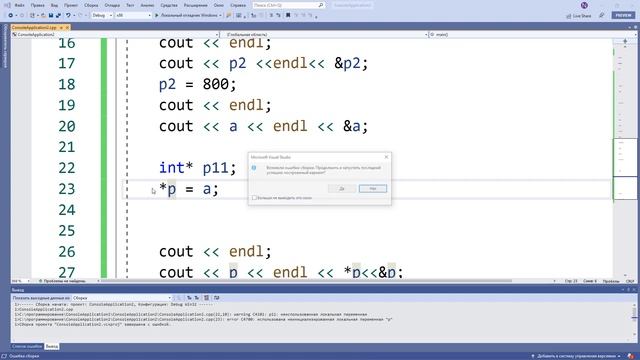The image size is (640, 360).
Task: Tick the don't-show-again checkbox in dialog
Action: click(254, 198)
